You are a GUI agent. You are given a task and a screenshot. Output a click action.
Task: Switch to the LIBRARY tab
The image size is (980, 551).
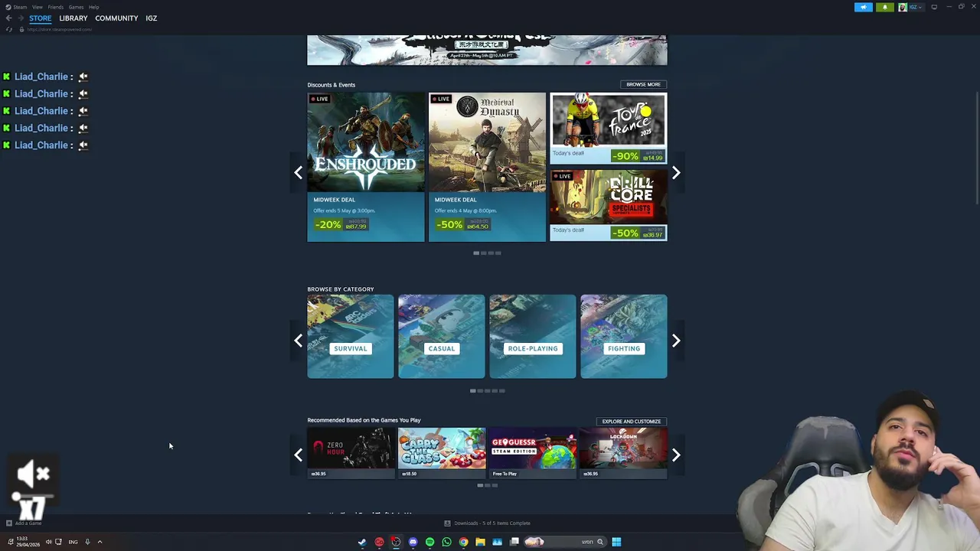point(73,18)
